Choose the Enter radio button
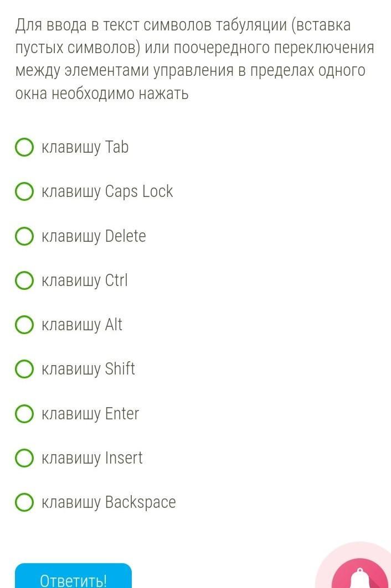 [24, 414]
